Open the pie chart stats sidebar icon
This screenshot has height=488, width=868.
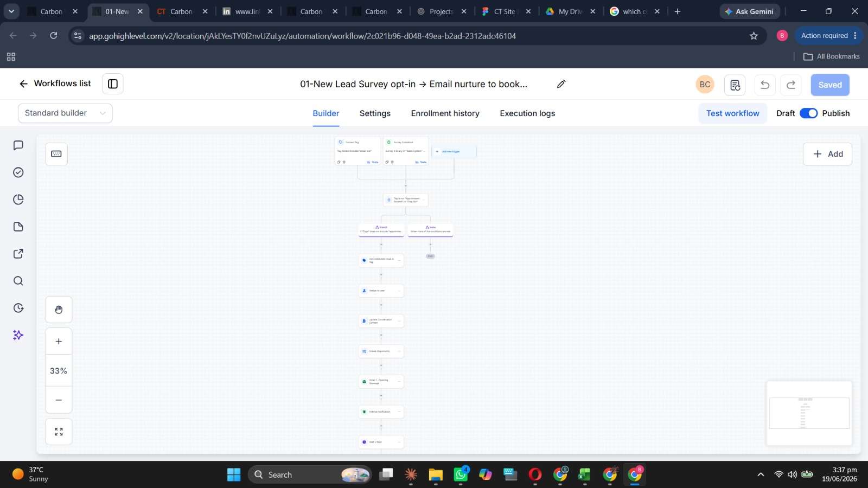coord(18,200)
